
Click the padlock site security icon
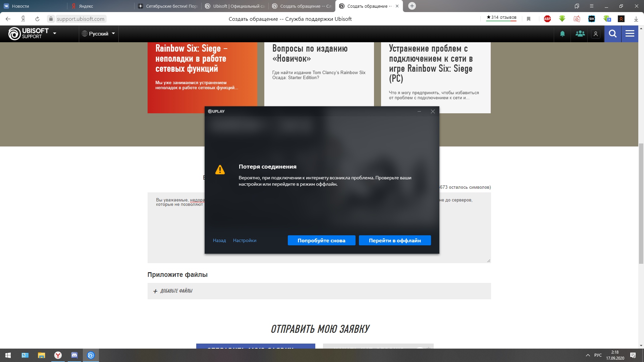(51, 19)
